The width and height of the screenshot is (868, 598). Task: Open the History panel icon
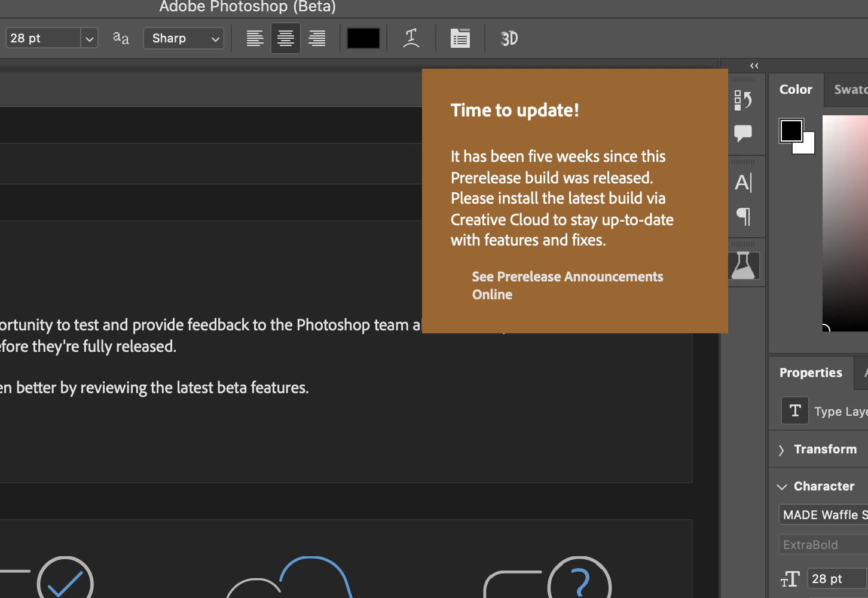(743, 100)
